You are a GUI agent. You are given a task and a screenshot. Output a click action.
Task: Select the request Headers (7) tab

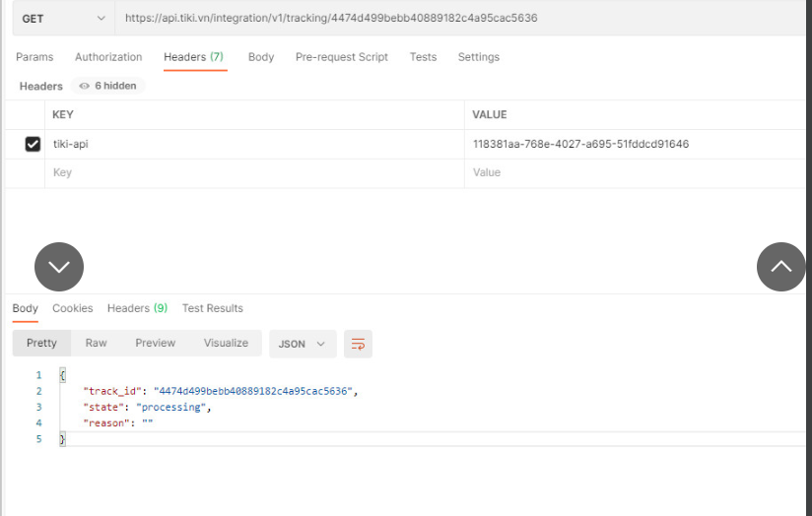(x=194, y=57)
